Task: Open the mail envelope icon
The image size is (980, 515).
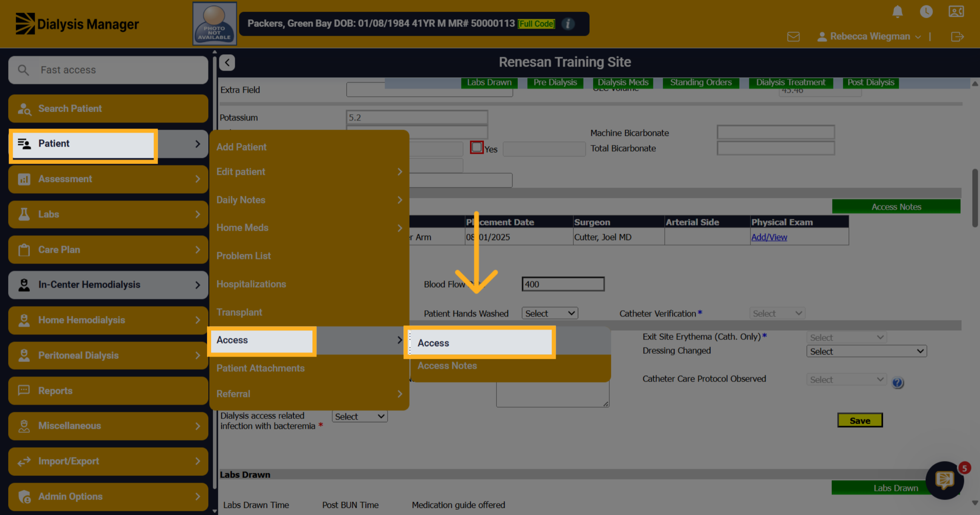Action: point(793,37)
